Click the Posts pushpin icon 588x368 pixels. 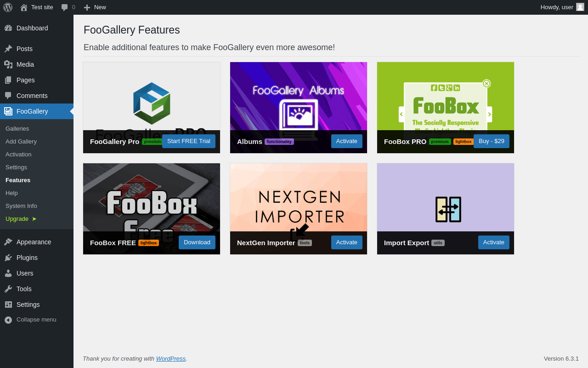coord(8,49)
